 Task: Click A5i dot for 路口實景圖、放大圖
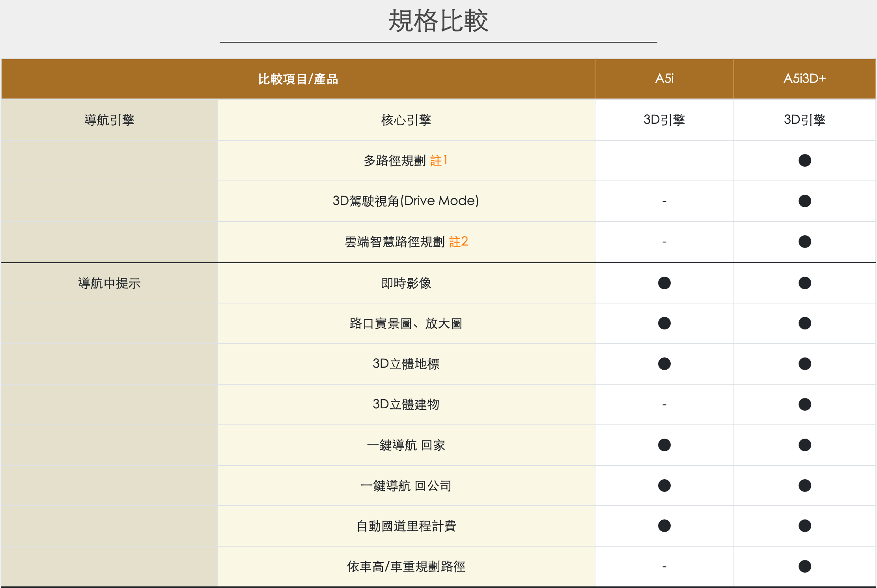[664, 323]
